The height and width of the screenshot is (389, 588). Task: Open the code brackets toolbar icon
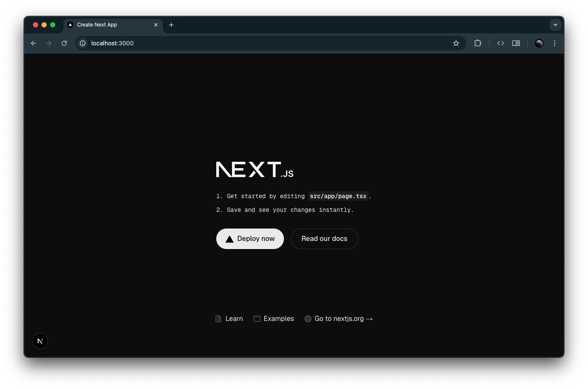501,43
